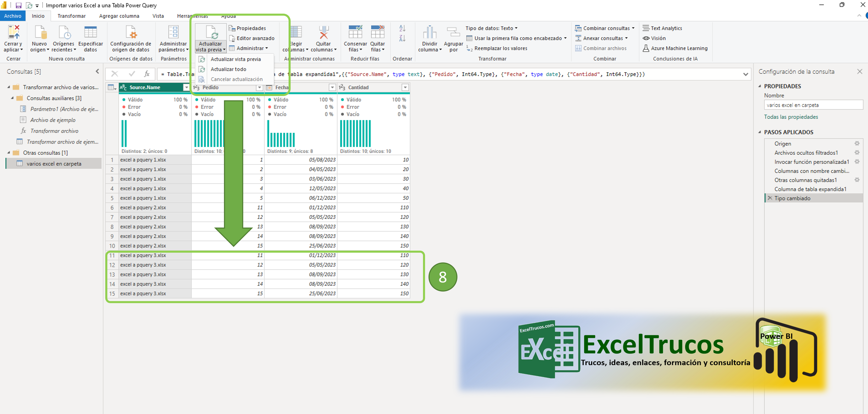Open gear settings for Origen step

[857, 143]
